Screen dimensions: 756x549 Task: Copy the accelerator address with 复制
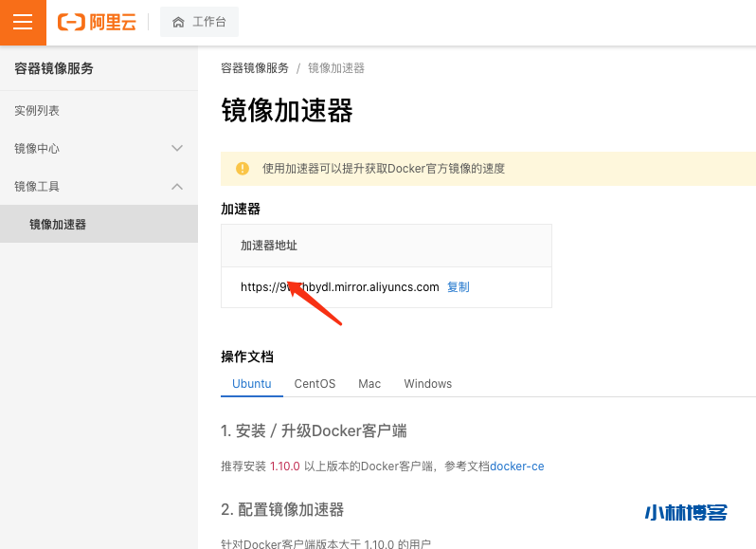(459, 287)
